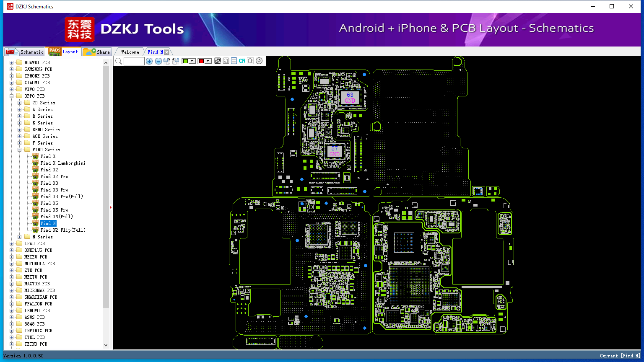Click the blue-bordered lines toolbar icon
644x362 pixels.
pos(234,61)
